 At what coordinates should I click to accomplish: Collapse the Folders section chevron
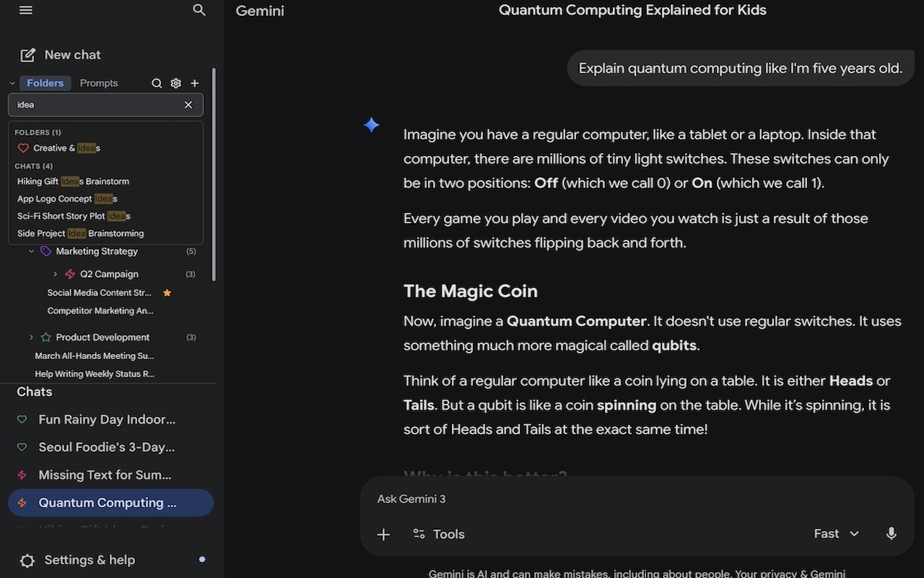(x=12, y=83)
